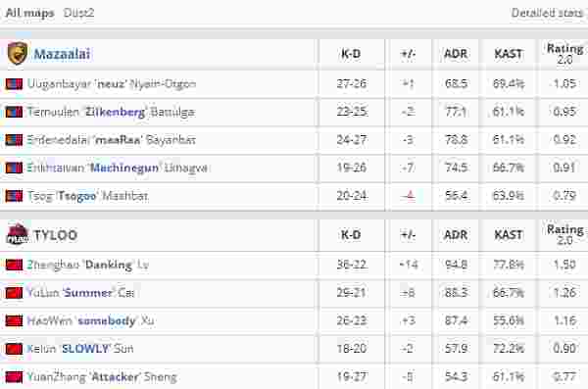Click the China flag beside Summer

coord(15,293)
